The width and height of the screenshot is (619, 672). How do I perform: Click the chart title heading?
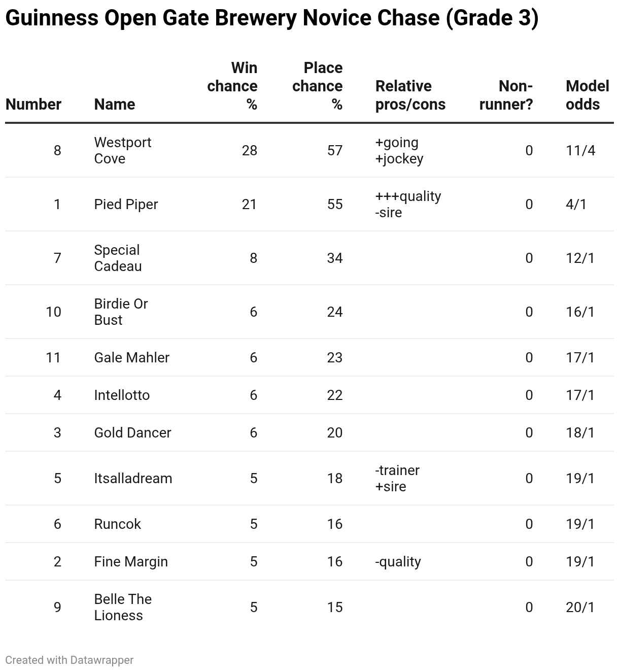pyautogui.click(x=272, y=18)
